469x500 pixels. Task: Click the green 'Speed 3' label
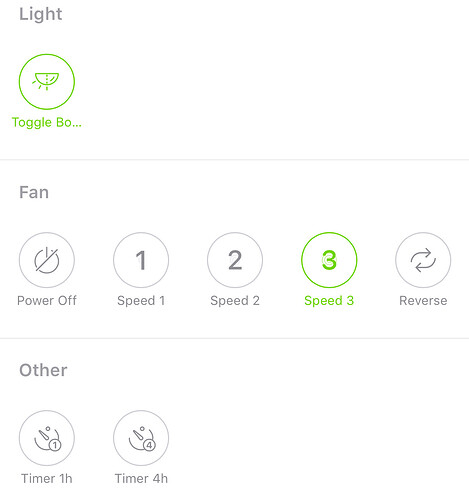pos(329,301)
